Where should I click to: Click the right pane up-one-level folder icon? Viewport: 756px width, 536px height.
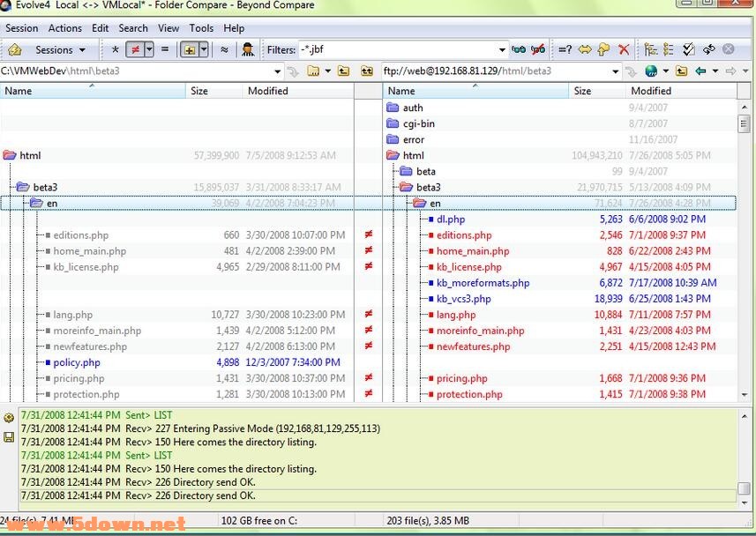click(681, 71)
